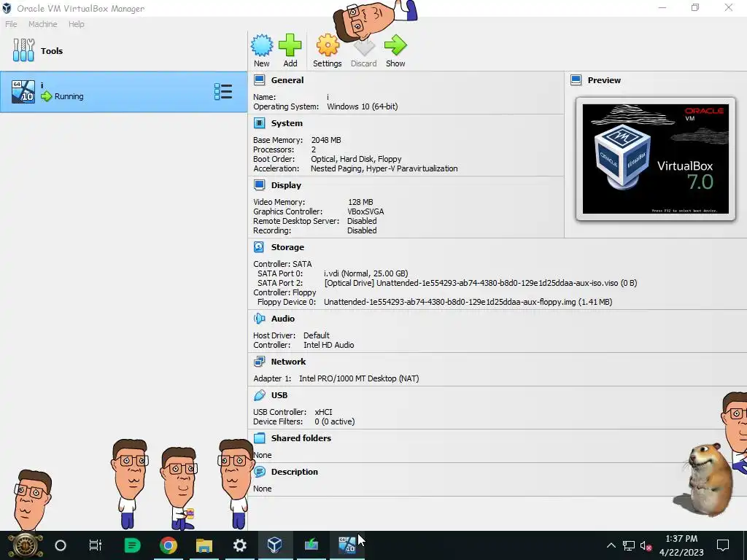Click the aux-floppy.img floppy device entry
This screenshot has height=560, width=747.
[x=468, y=302]
